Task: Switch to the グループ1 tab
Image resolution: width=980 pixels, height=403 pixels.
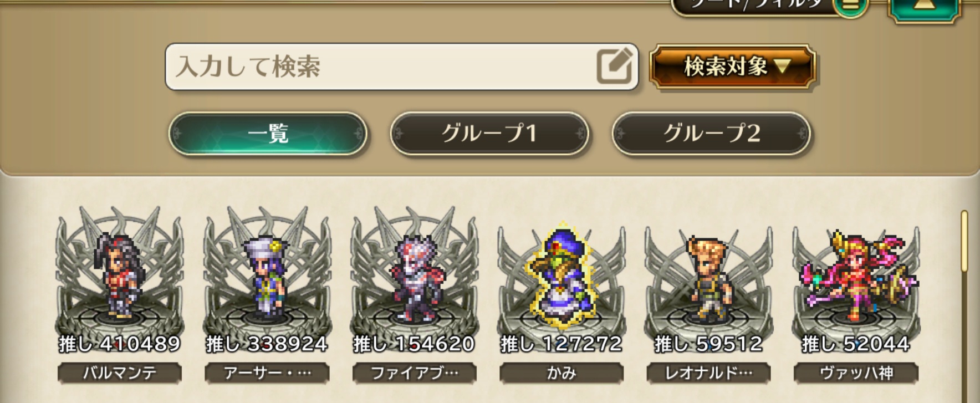Action: tap(489, 134)
